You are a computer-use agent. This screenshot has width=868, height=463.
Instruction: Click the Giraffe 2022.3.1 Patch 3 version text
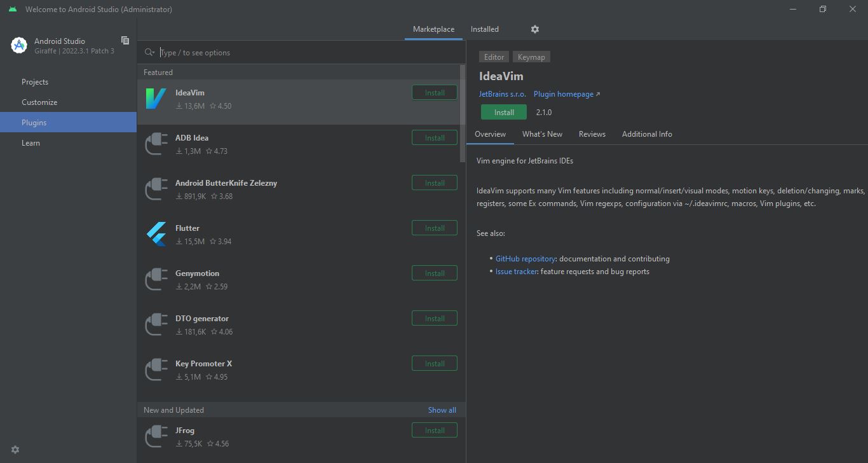(x=74, y=51)
